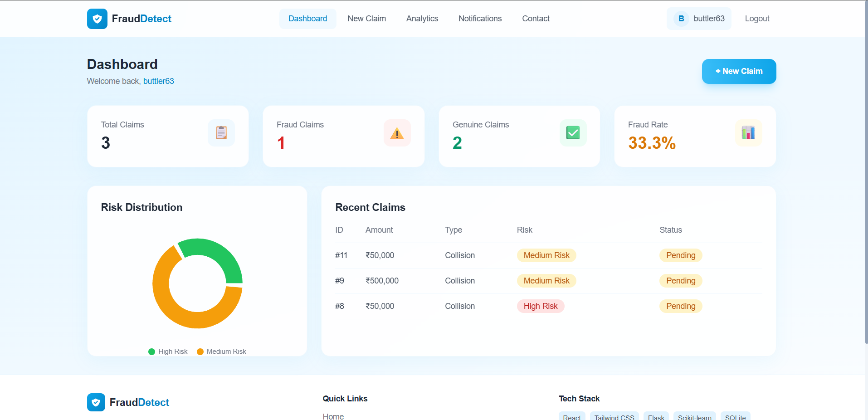Image resolution: width=868 pixels, height=420 pixels.
Task: Click the page vertical scrollbar
Action: coord(866,172)
